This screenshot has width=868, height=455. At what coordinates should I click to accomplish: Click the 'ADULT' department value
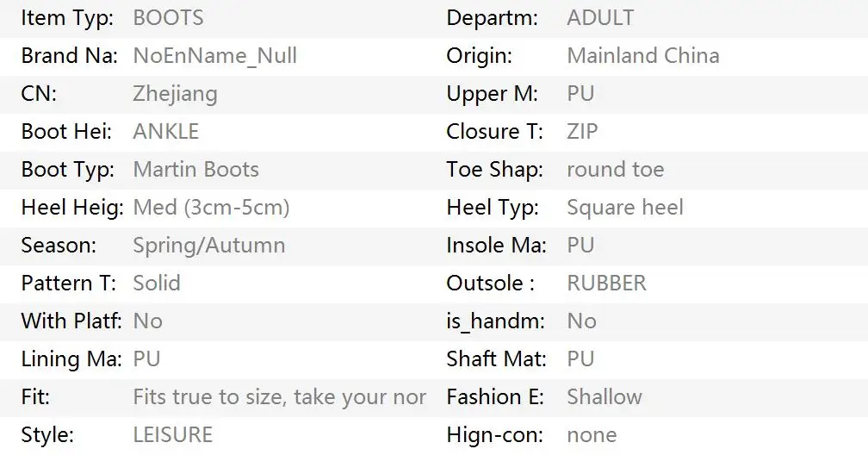[x=600, y=17]
